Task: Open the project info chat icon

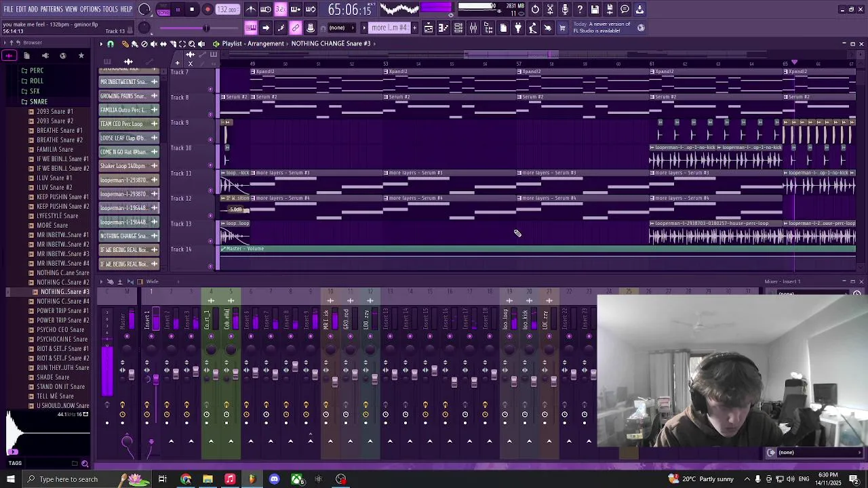Action: click(625, 9)
